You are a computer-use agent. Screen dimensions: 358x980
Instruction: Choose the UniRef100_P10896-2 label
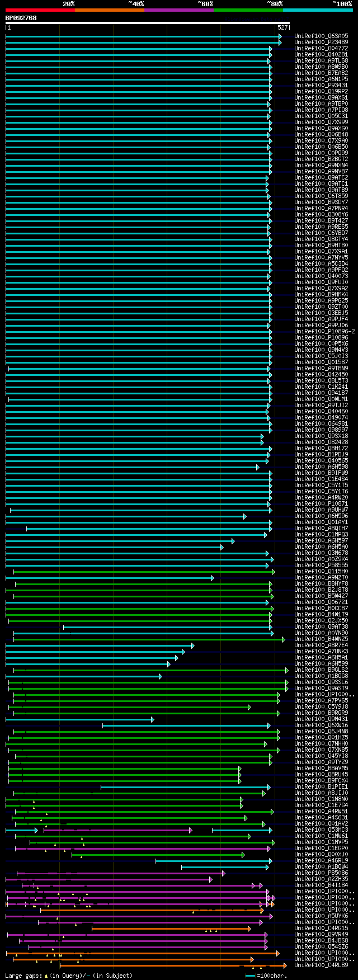coord(324,332)
